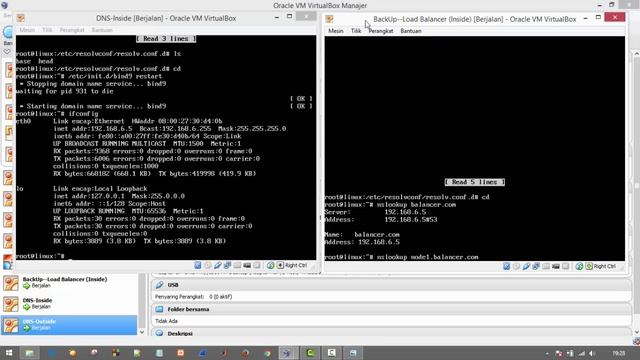This screenshot has width=640, height=360.
Task: Click the Deskripsi section icon
Action: [160, 333]
